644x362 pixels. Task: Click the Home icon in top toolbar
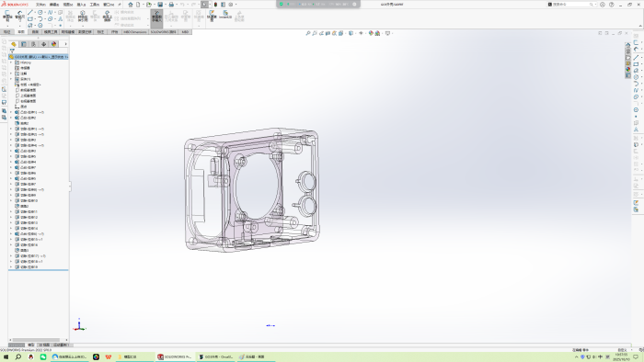point(131,5)
